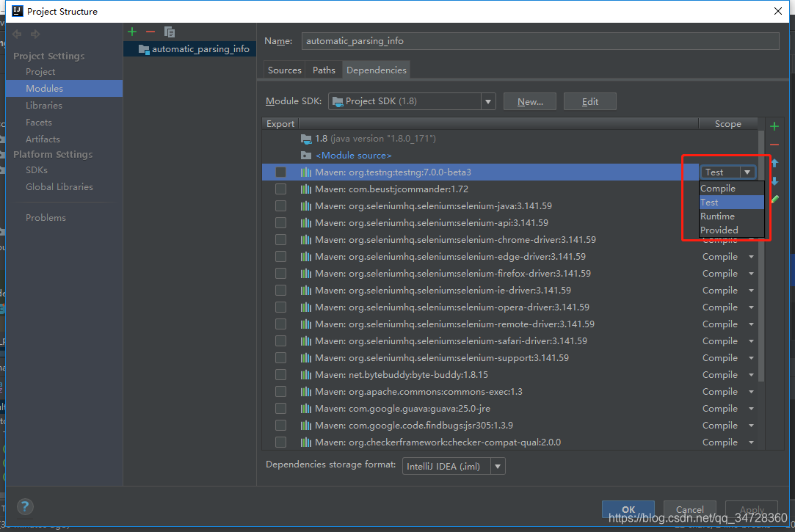
Task: Click the move-down blue arrow icon
Action: (x=774, y=181)
